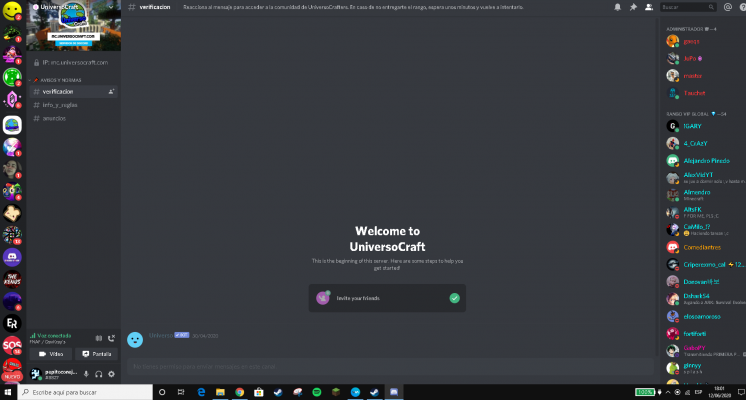Open the UniversoCraft server dropdown menu

pyautogui.click(x=111, y=7)
